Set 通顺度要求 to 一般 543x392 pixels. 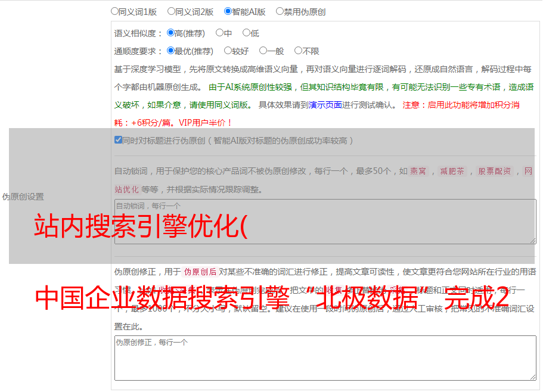(x=263, y=51)
